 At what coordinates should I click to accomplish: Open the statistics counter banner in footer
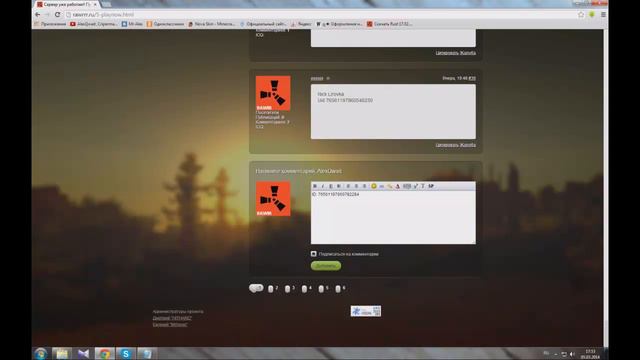[366, 311]
